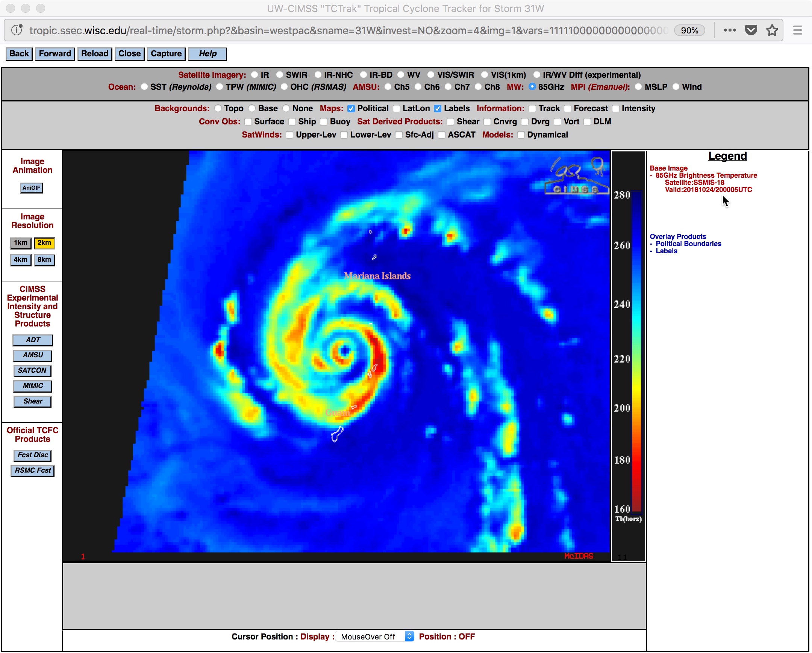Click the AniGIF animation button
The height and width of the screenshot is (653, 812).
tap(31, 188)
